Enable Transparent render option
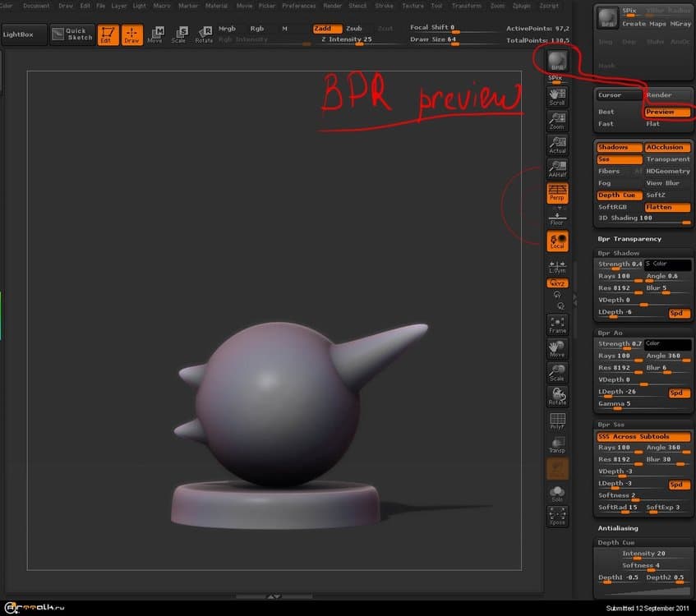 point(667,159)
